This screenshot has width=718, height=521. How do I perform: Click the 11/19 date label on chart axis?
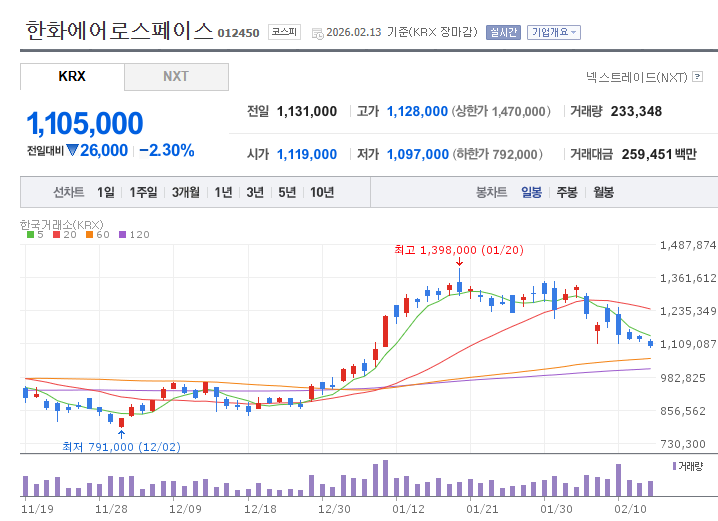(x=38, y=509)
